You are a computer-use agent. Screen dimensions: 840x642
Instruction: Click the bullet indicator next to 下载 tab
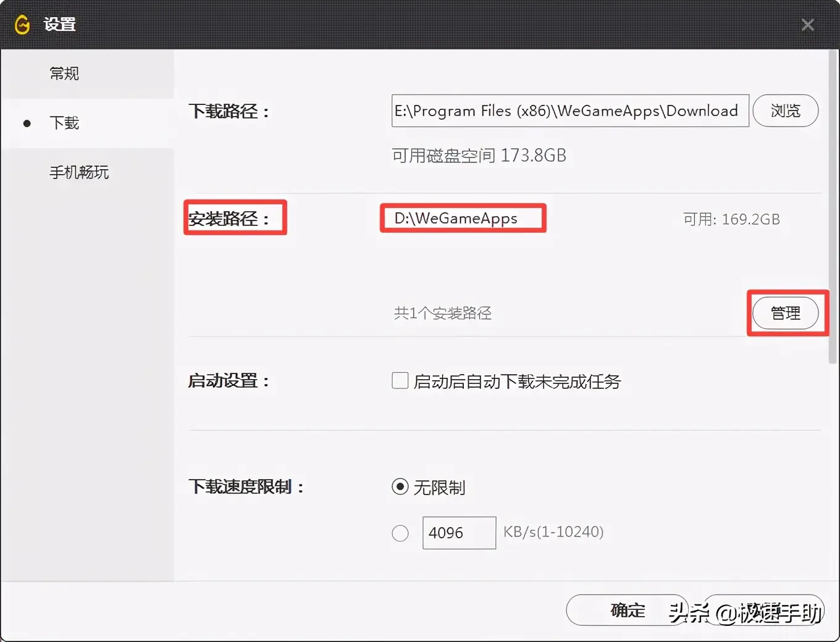pos(27,123)
